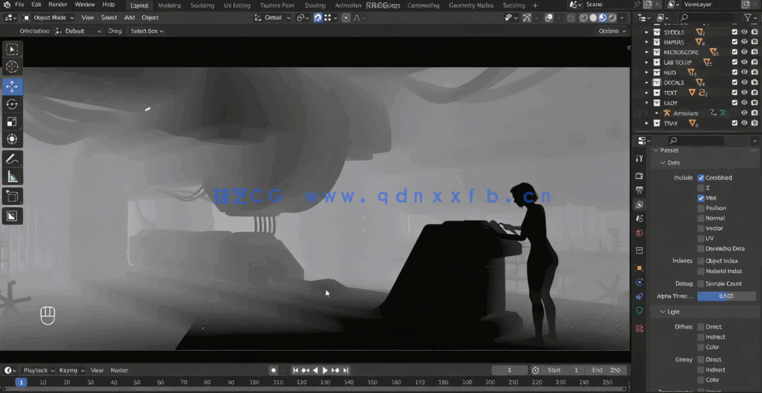The width and height of the screenshot is (762, 393).
Task: Open the viewport Add menu
Action: coord(129,18)
